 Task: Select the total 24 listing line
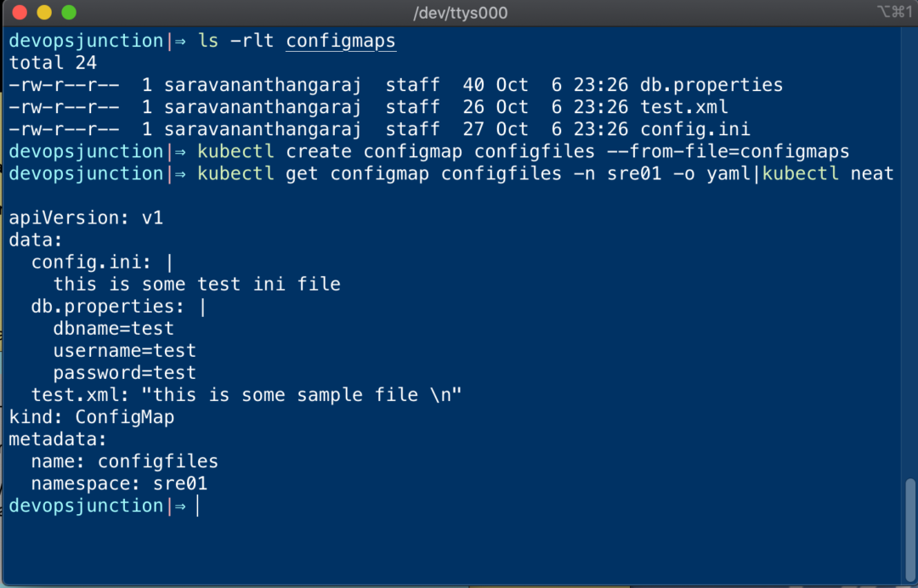(x=53, y=62)
